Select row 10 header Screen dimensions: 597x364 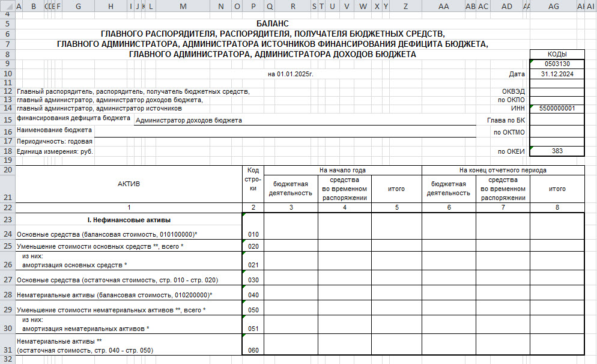(x=8, y=74)
